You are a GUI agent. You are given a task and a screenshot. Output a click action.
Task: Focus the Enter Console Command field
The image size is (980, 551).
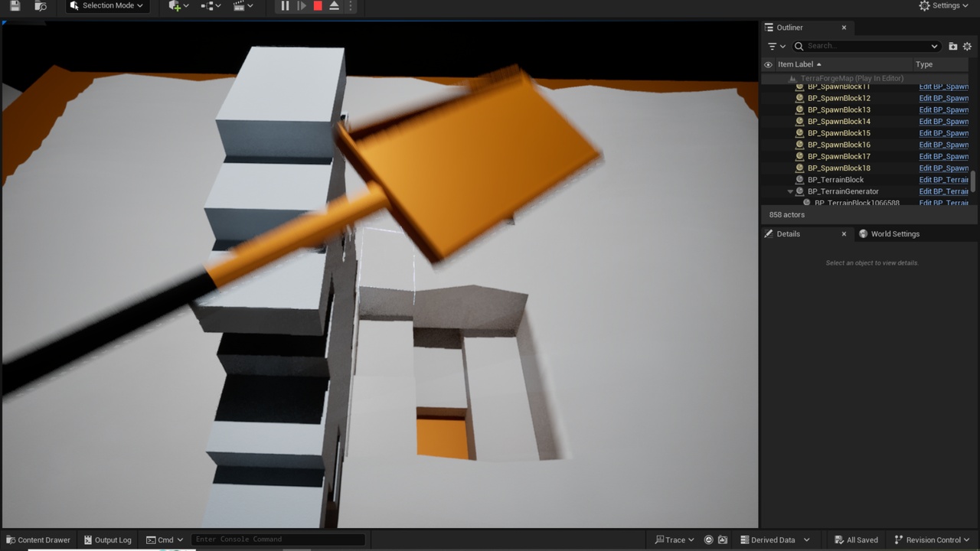pos(277,540)
